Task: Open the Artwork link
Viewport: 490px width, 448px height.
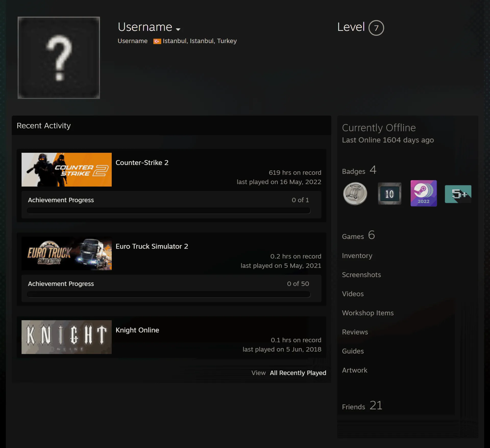Action: click(x=354, y=370)
